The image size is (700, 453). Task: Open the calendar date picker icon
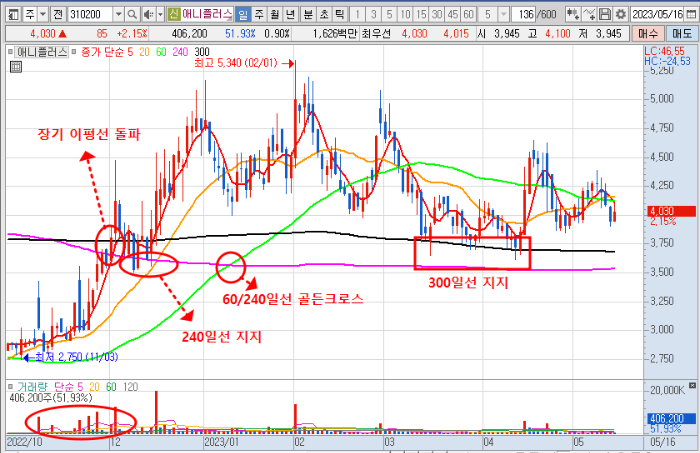[691, 15]
